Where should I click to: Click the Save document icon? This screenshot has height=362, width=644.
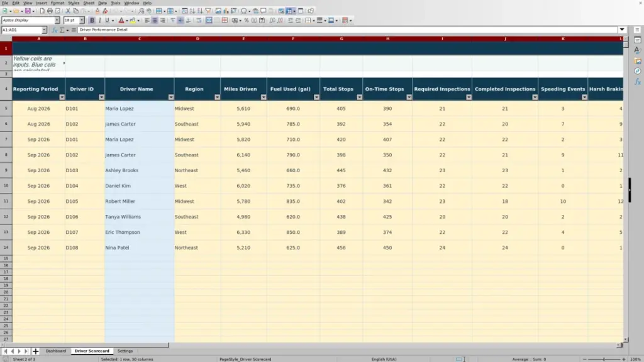[x=28, y=11]
